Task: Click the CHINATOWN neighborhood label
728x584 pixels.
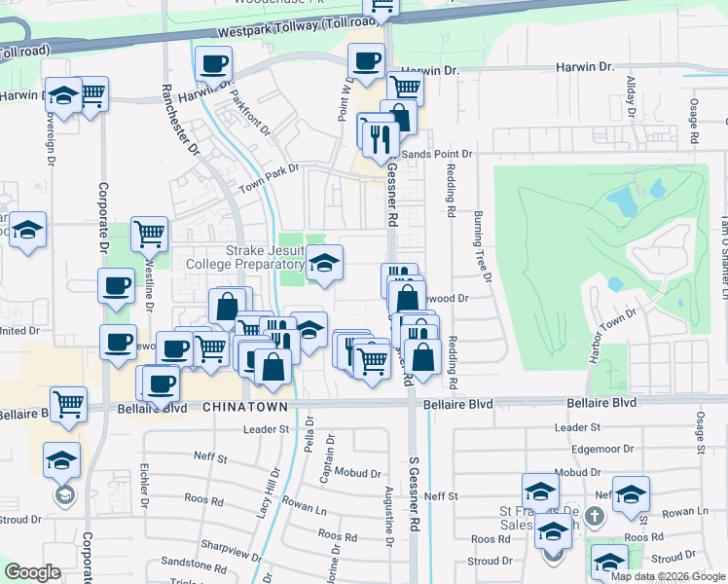Action: [x=245, y=407]
